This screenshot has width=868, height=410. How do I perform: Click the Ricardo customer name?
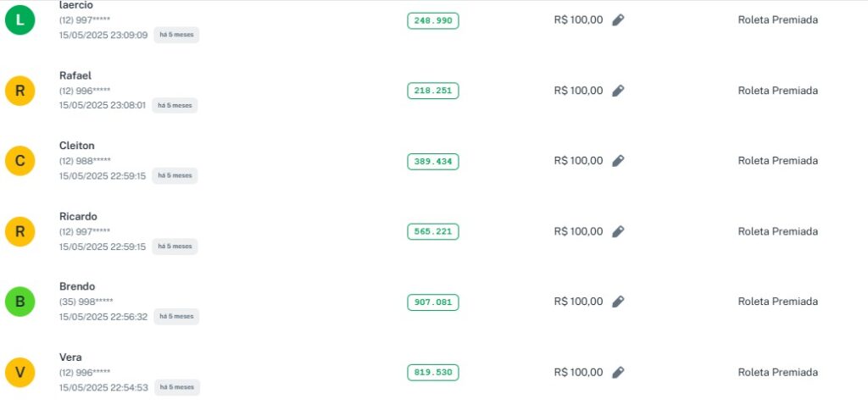click(78, 216)
